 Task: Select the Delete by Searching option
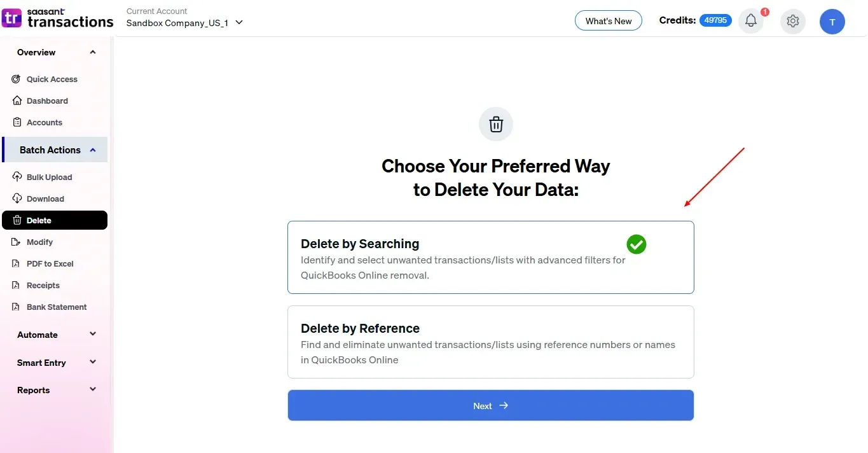(x=490, y=257)
